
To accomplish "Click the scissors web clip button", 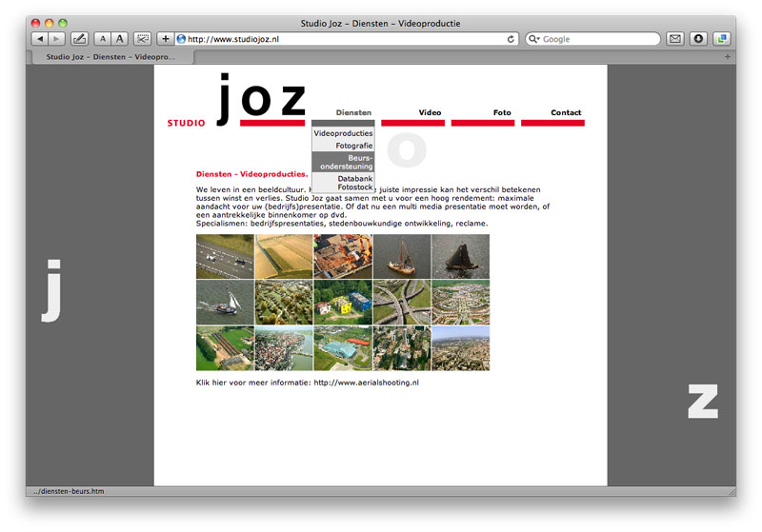I will [142, 39].
